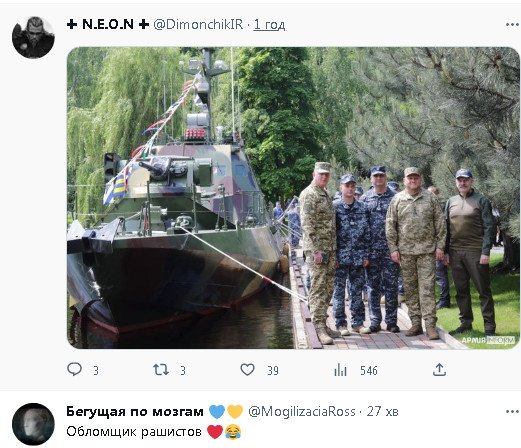The height and width of the screenshot is (448, 521).
Task: Open the '1 год' timestamp link
Action: pos(269,25)
